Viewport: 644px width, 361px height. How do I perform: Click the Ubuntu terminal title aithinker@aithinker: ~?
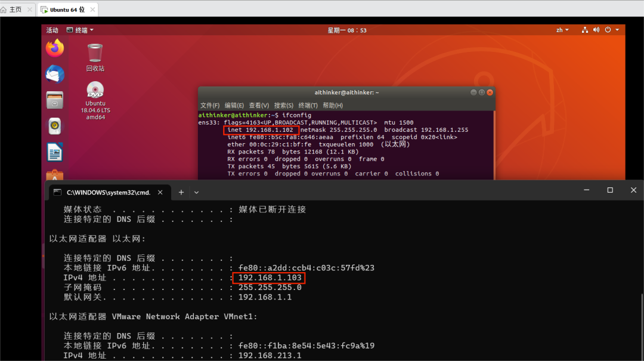coord(346,92)
